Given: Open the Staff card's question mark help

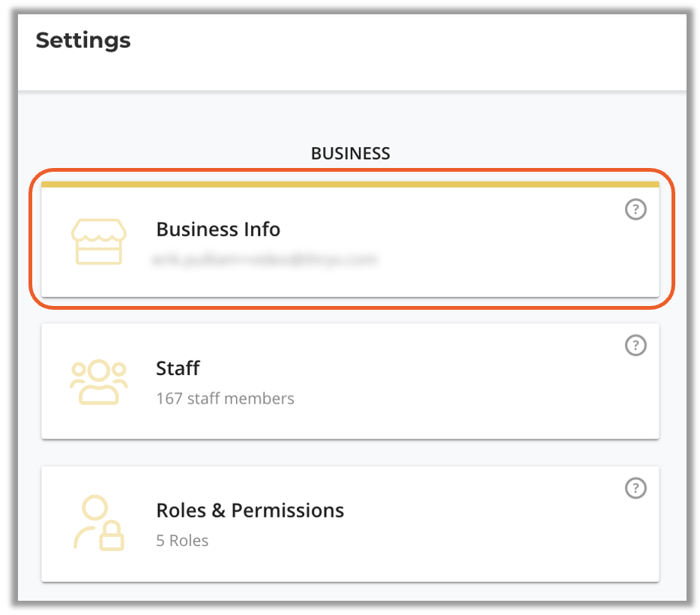Looking at the screenshot, I should coord(635,345).
